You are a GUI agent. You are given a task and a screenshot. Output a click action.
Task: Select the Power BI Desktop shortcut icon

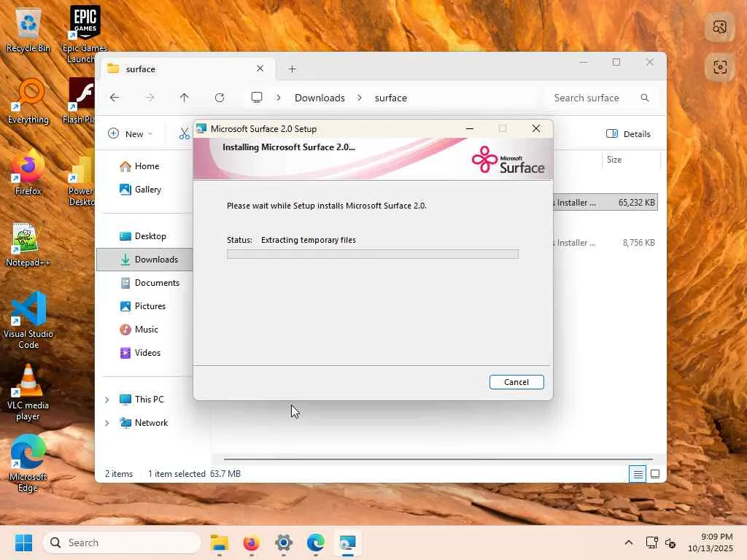click(x=81, y=179)
